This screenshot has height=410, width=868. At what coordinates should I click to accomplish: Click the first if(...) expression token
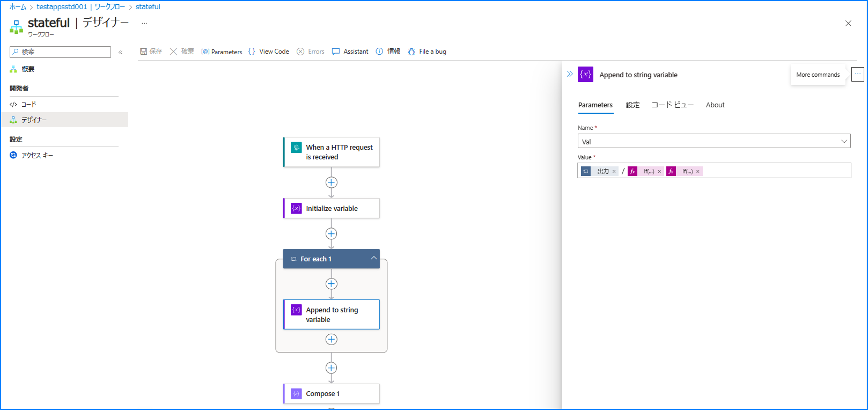[x=646, y=171]
